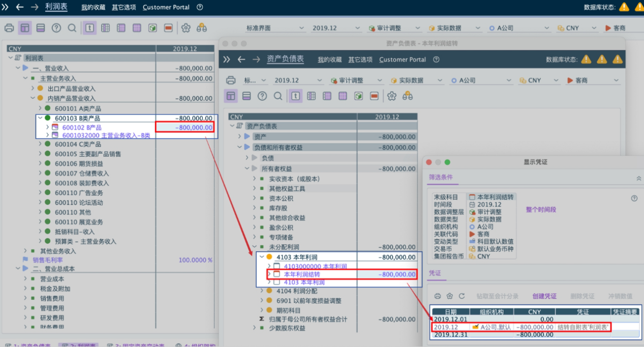Click the 创建凭证 button
The height and width of the screenshot is (347, 644).
[x=544, y=296]
